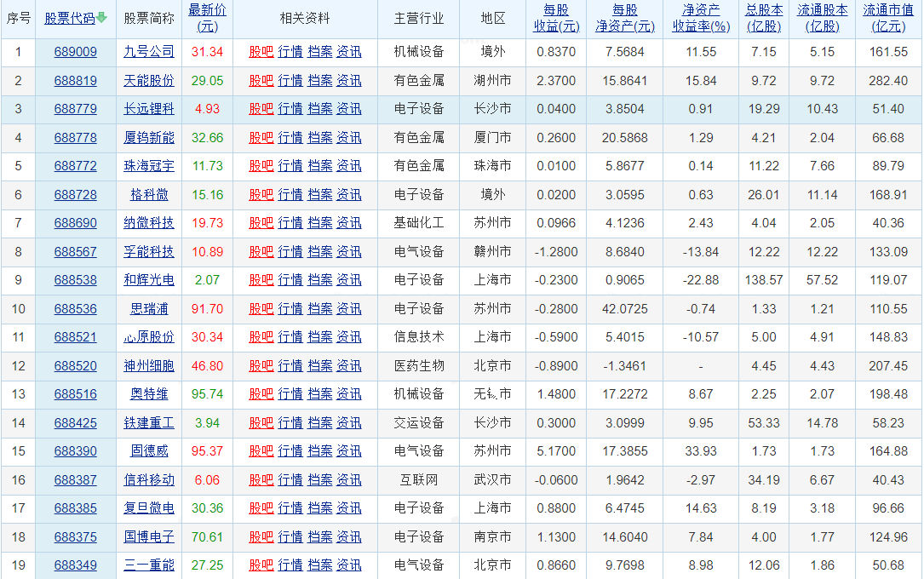The image size is (924, 579).
Task: Click the green sort arrow beside 股票代码
Action: click(101, 18)
